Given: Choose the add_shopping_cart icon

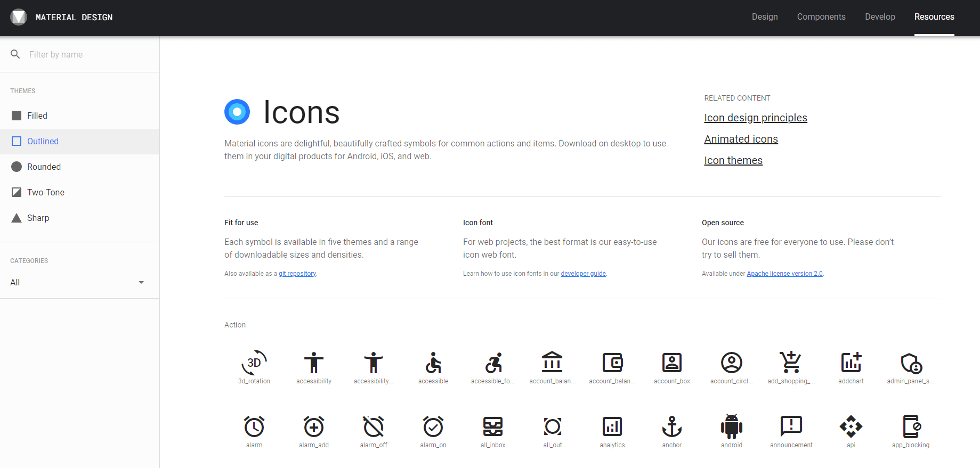Looking at the screenshot, I should 791,363.
